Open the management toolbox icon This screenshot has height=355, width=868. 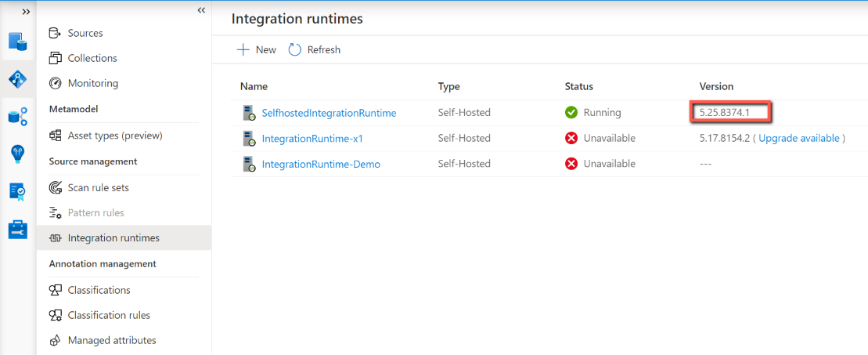[18, 230]
